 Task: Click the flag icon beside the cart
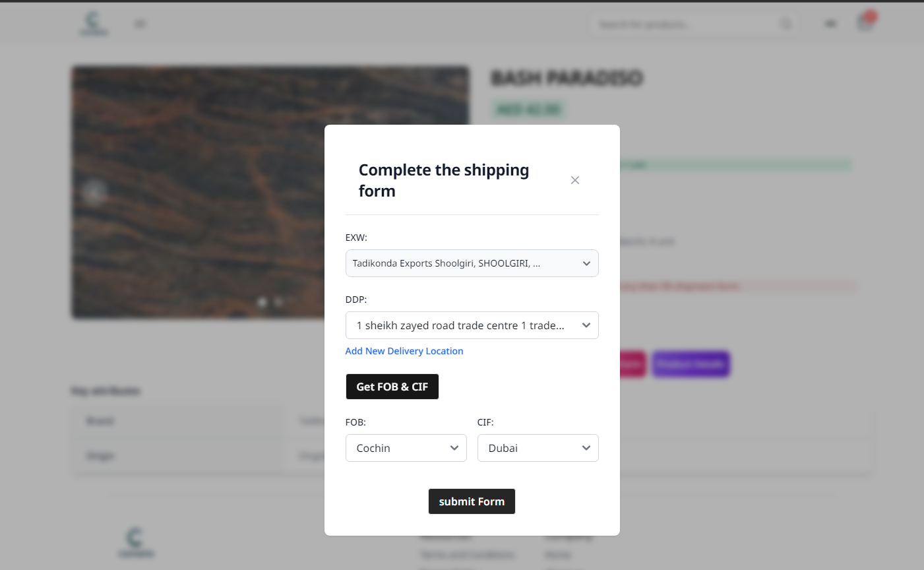pyautogui.click(x=830, y=24)
